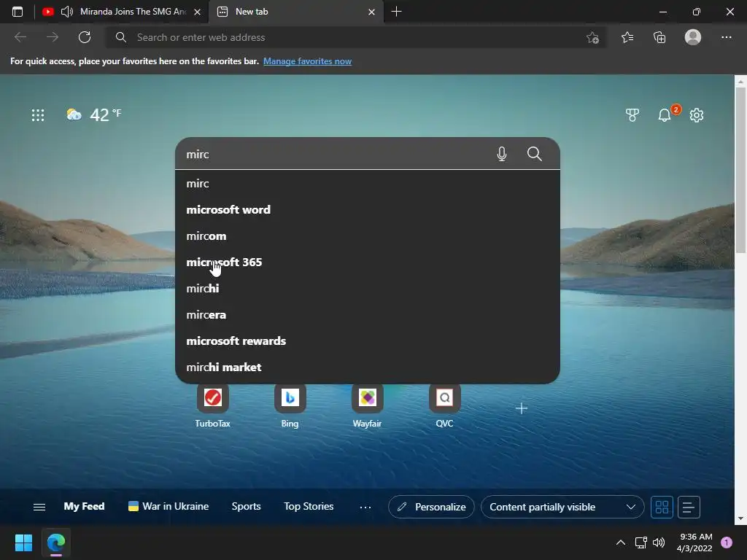Start voice search with microphone icon

502,154
